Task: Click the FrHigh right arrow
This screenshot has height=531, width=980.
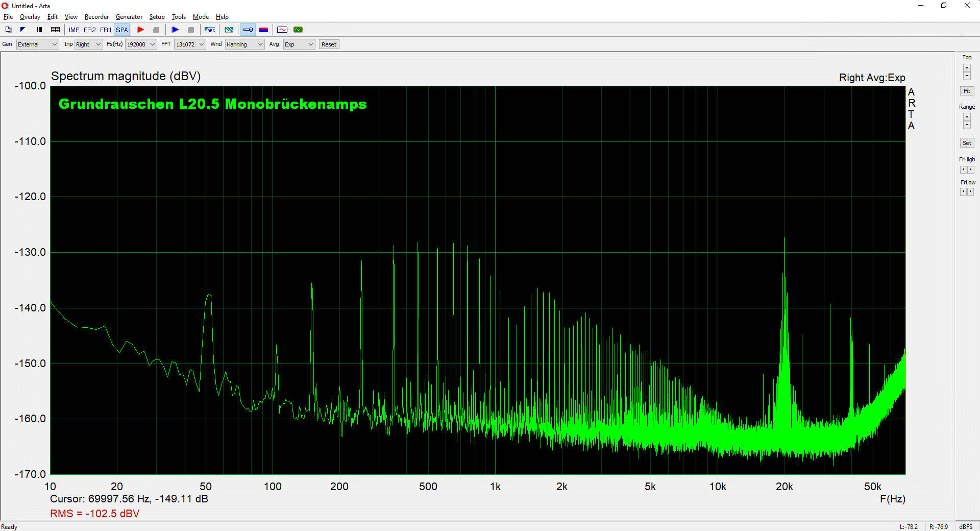Action: tap(971, 170)
